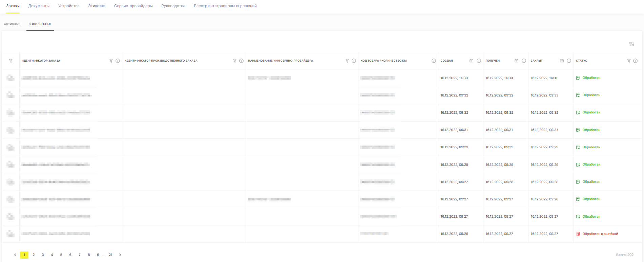
Task: Go to page 5
Action: [61, 255]
